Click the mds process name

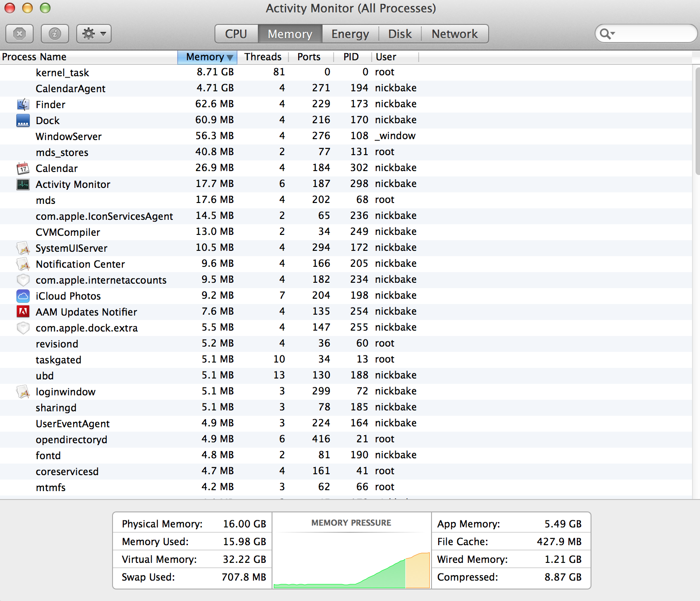(x=46, y=200)
